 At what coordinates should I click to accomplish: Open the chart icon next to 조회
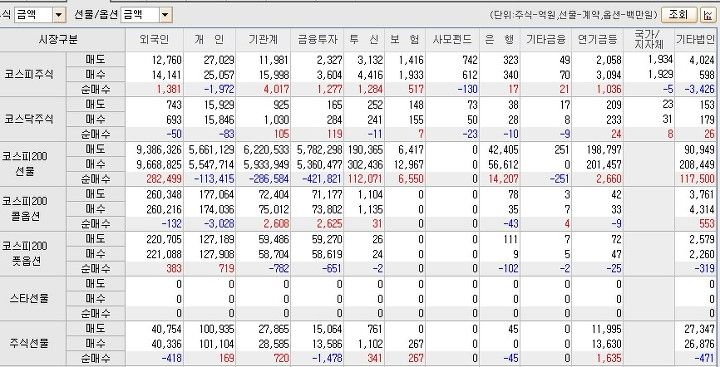point(708,15)
